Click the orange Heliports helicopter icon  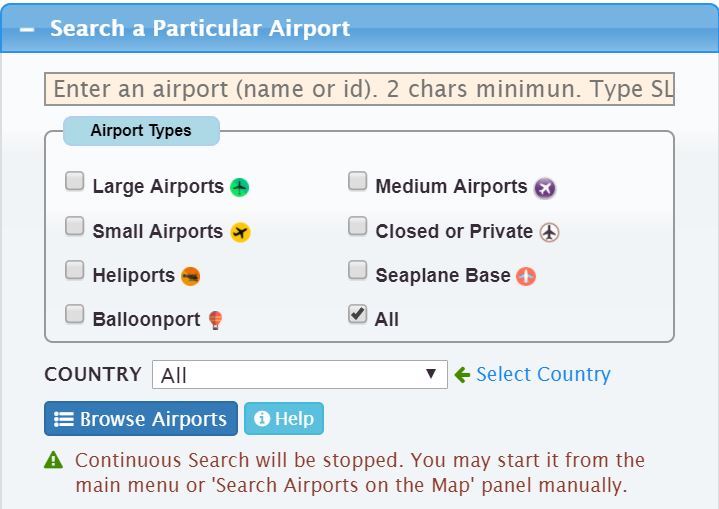click(x=190, y=276)
